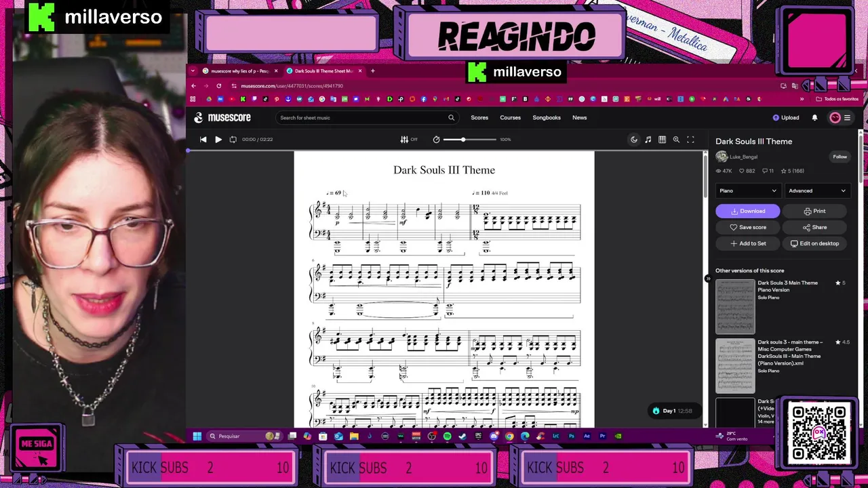Click the star rating 5 (166)

click(x=791, y=171)
